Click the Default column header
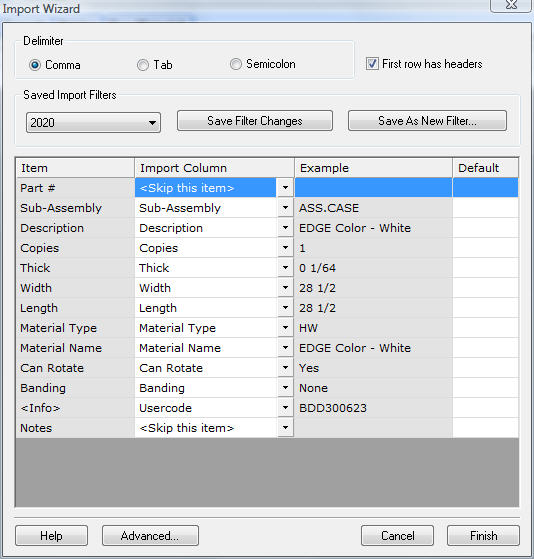534x559 pixels. 485,168
